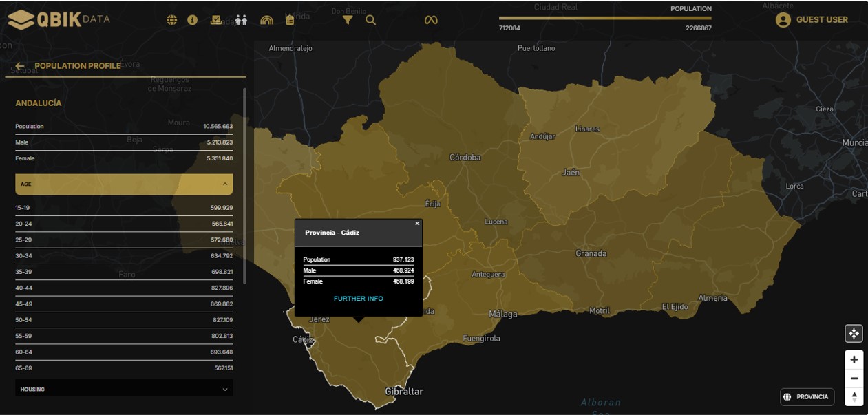
Task: Open the clipboard report icon
Action: click(x=290, y=20)
